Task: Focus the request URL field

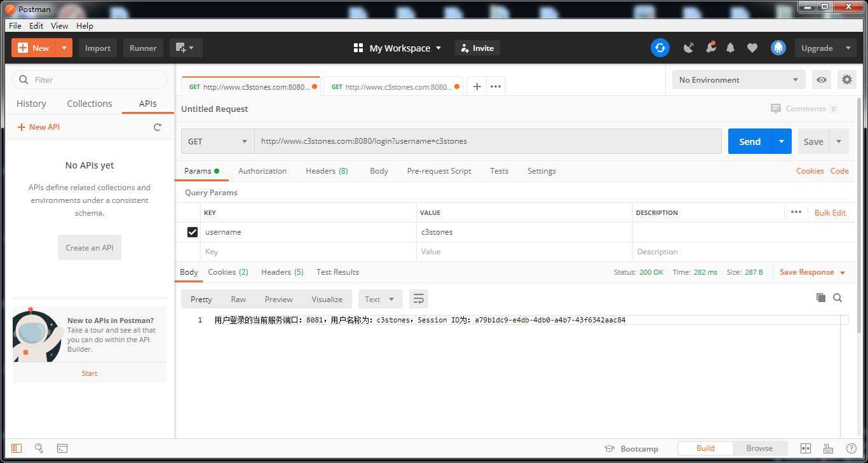Action: click(x=488, y=141)
